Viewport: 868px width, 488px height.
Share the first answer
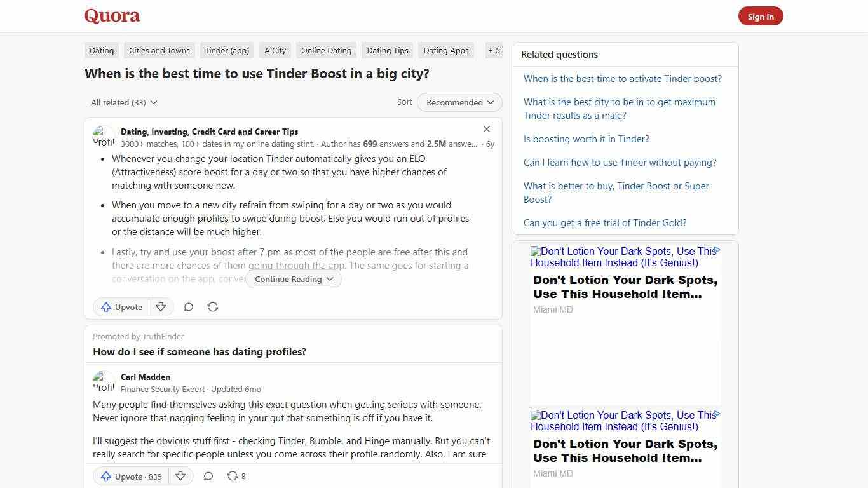click(213, 307)
